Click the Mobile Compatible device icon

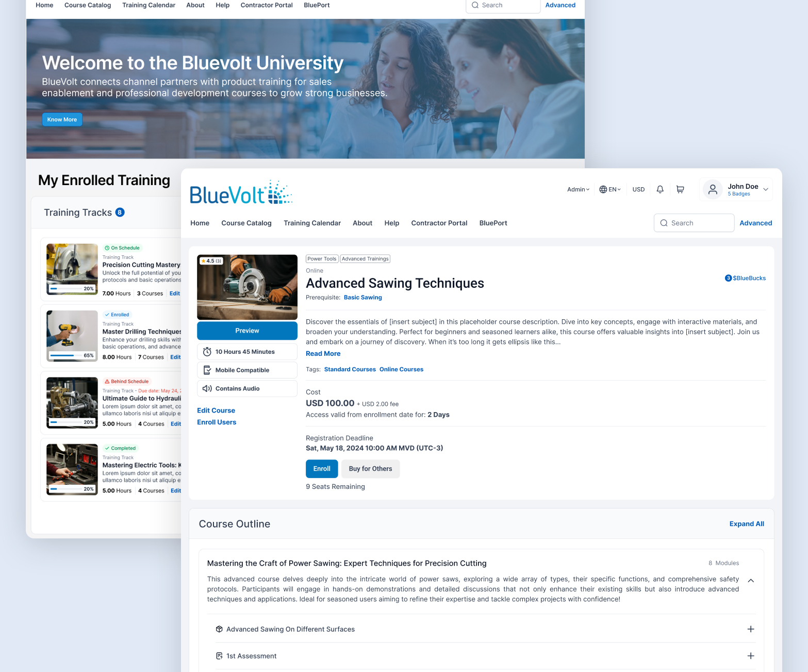pyautogui.click(x=207, y=370)
